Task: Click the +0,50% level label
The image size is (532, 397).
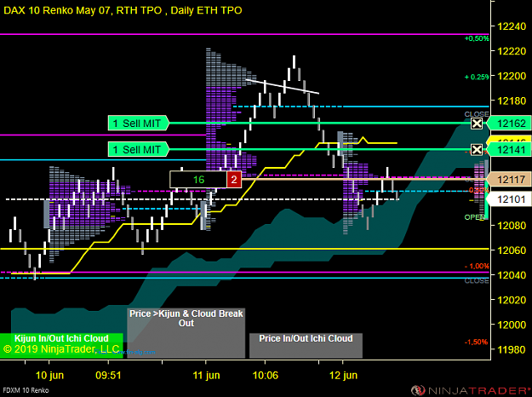Action: 477,38
